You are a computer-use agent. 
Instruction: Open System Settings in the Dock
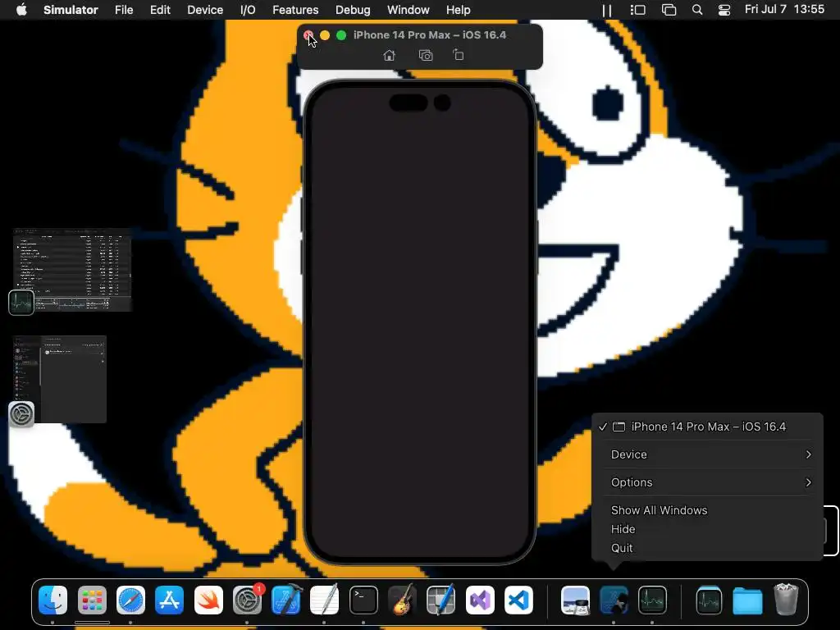pyautogui.click(x=248, y=600)
